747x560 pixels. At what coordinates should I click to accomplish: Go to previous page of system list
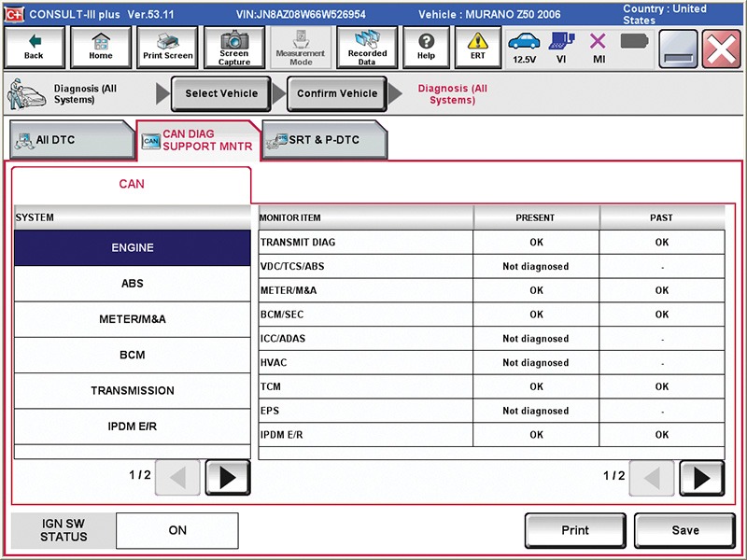tap(177, 477)
